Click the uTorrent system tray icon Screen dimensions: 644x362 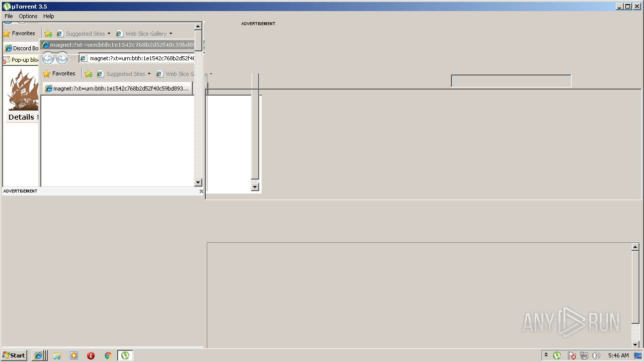pyautogui.click(x=557, y=355)
